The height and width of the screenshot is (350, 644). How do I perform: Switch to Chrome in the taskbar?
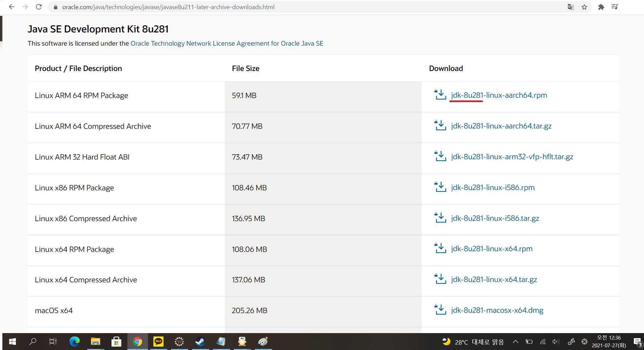138,342
